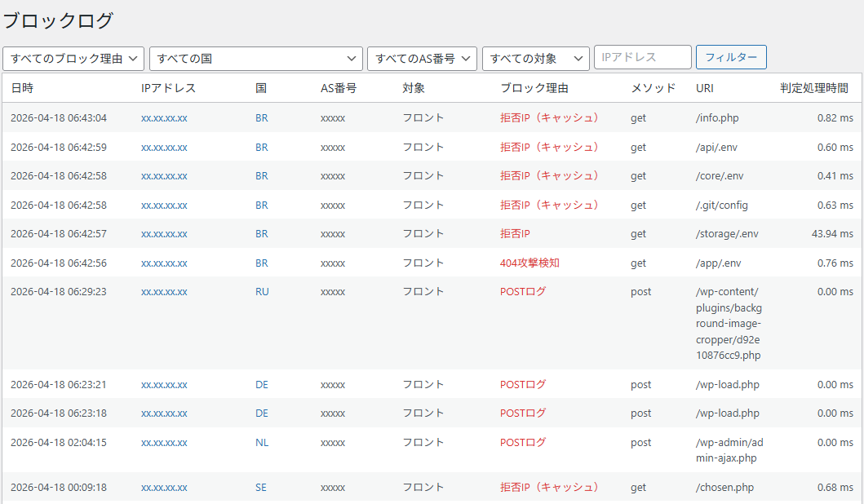Click DE country link at 06:23:18
Screen dimensions: 864x504
coord(262,413)
